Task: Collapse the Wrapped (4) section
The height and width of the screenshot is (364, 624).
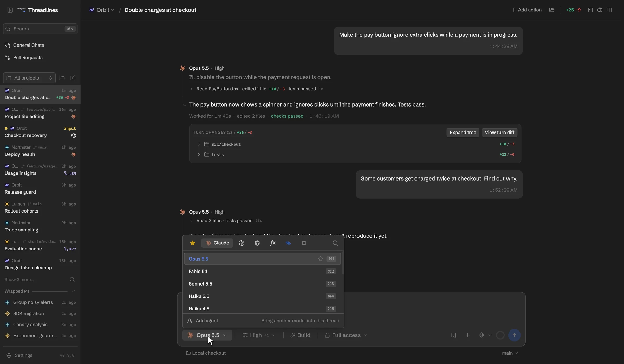Action: (x=73, y=291)
